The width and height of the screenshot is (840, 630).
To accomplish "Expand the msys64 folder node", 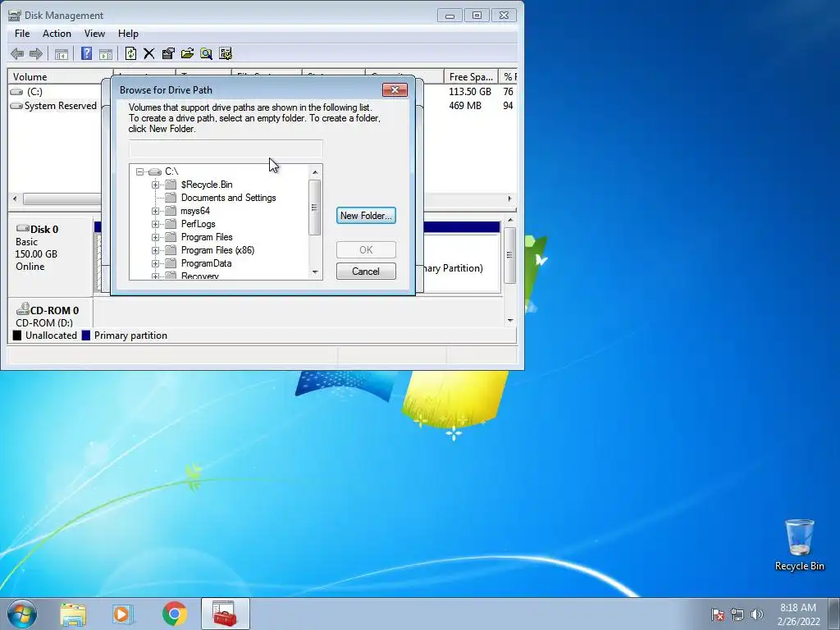I will (155, 211).
